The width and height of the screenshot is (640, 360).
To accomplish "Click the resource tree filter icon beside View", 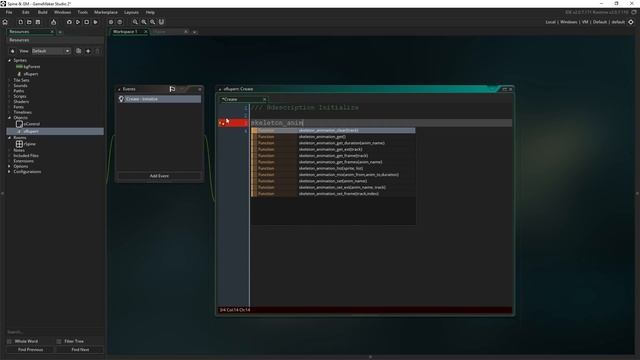I will [x=12, y=51].
